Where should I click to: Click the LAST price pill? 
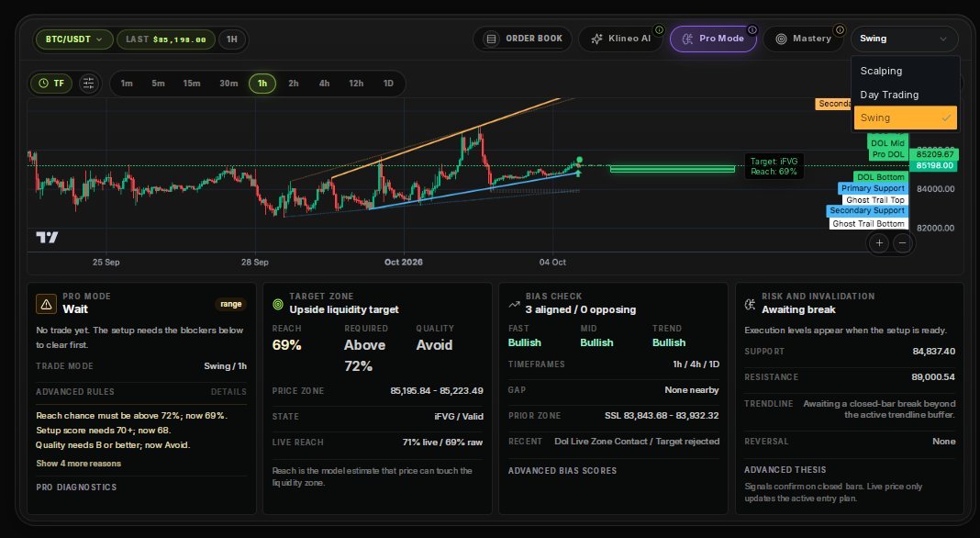click(x=165, y=39)
